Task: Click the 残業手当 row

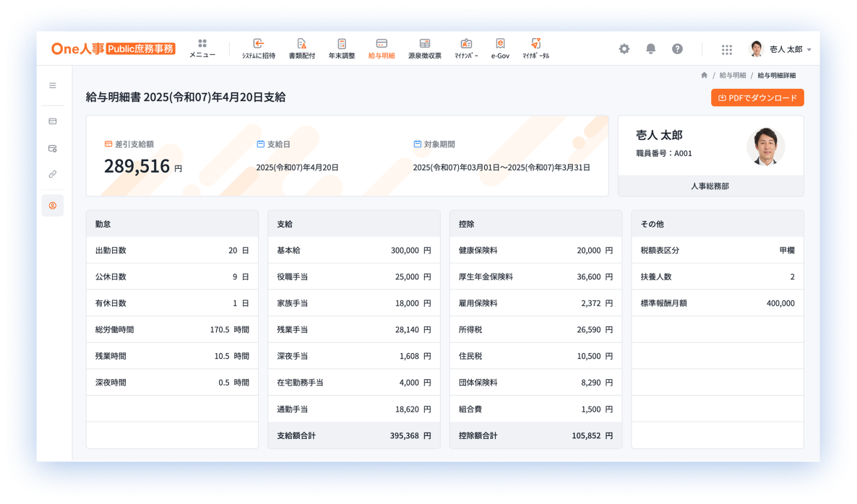Action: [354, 330]
